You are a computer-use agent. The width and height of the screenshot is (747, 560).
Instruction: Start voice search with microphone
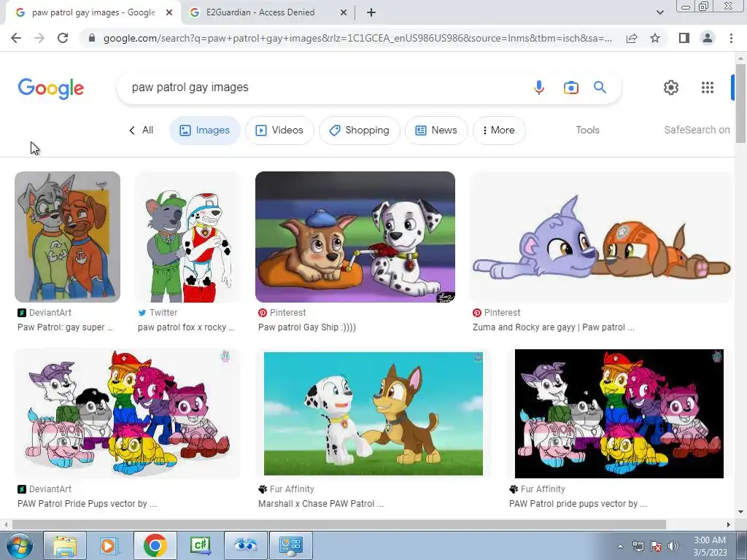(x=539, y=87)
